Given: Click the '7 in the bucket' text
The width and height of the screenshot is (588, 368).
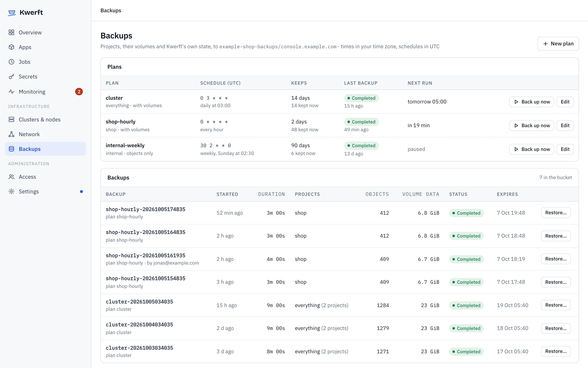Looking at the screenshot, I should click(556, 177).
